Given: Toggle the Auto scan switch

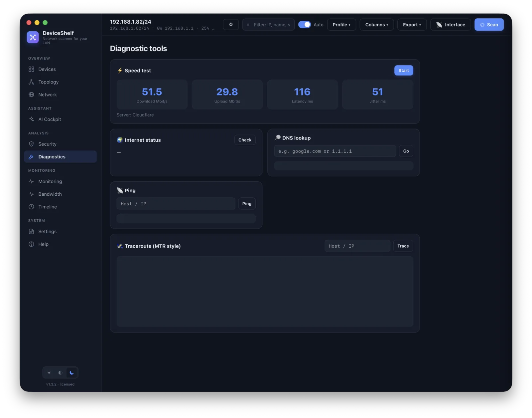Looking at the screenshot, I should (304, 25).
